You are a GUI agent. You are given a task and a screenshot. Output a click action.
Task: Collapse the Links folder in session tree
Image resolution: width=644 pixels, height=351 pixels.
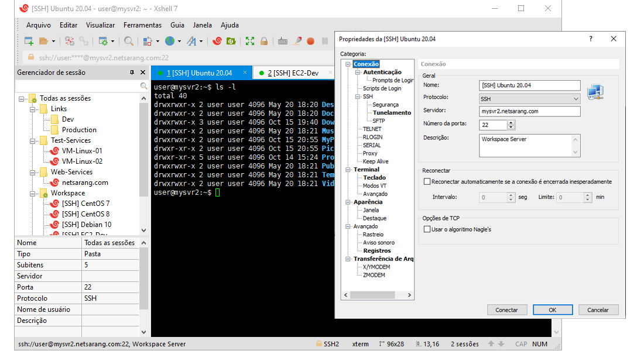pyautogui.click(x=32, y=109)
